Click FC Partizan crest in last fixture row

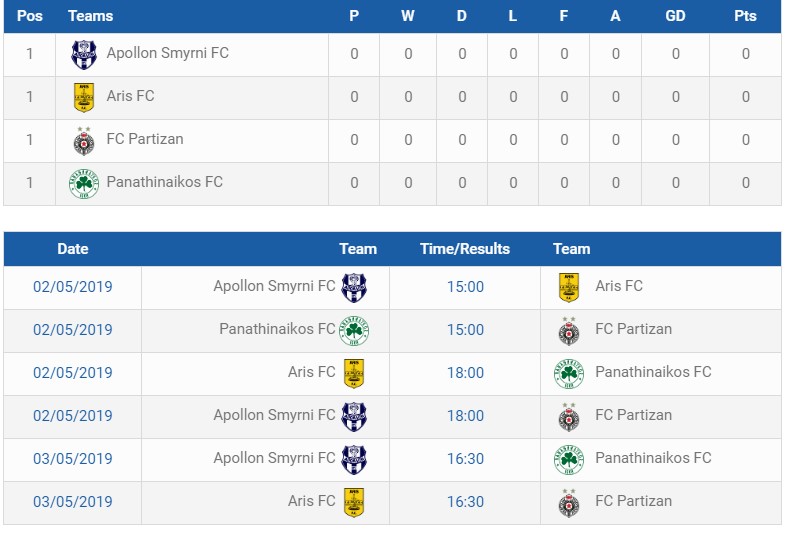coord(568,503)
